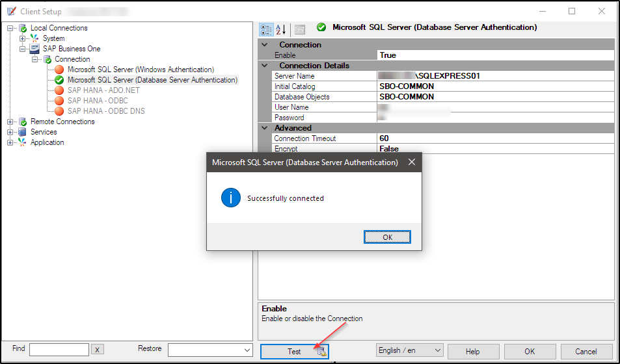The image size is (620, 364).
Task: Close the Successfully connected dialog
Action: 412,162
